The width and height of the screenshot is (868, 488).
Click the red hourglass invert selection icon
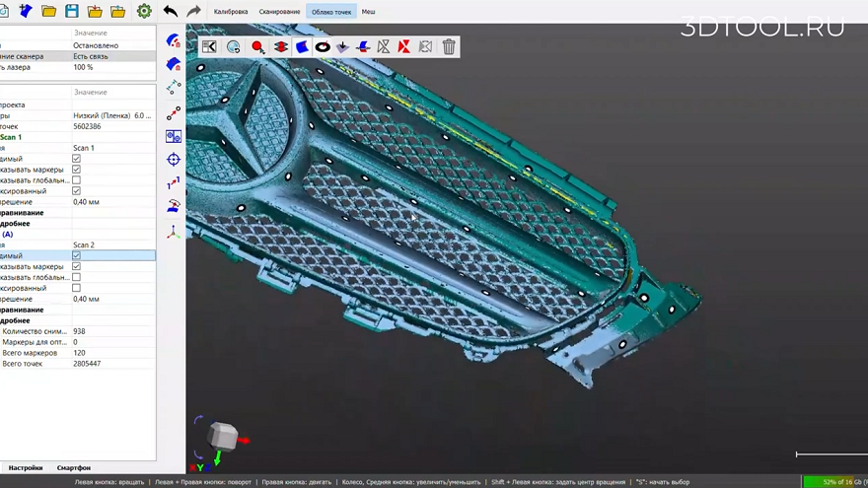click(404, 47)
